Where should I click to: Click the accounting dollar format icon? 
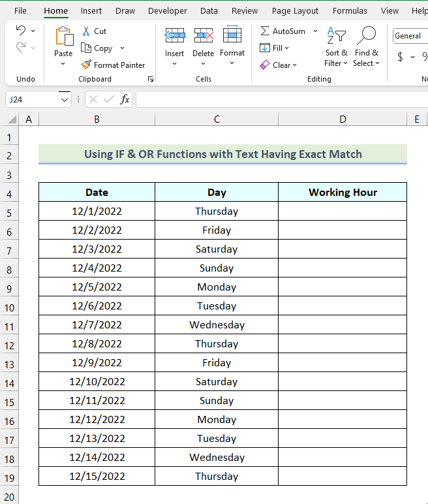tap(400, 57)
